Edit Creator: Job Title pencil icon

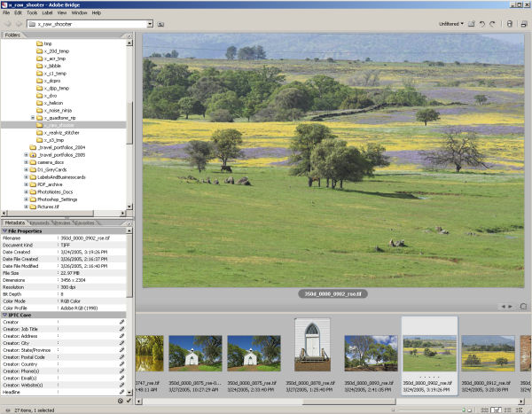(x=121, y=329)
